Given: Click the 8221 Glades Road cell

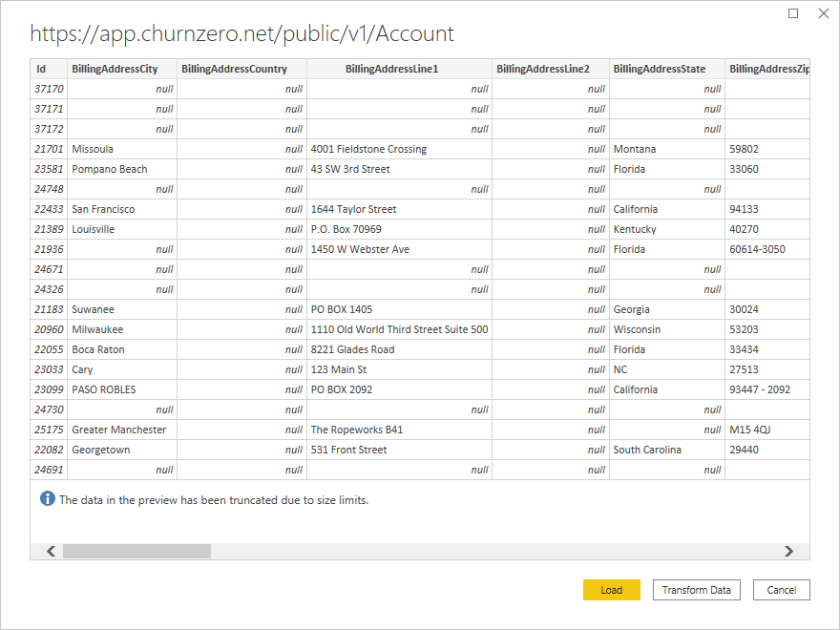Looking at the screenshot, I should pos(399,349).
